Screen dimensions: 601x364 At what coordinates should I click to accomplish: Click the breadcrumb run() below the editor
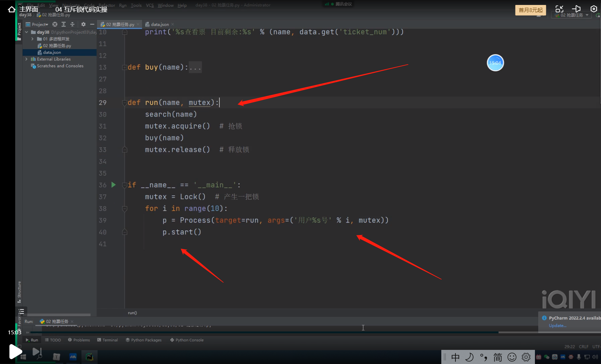132,313
